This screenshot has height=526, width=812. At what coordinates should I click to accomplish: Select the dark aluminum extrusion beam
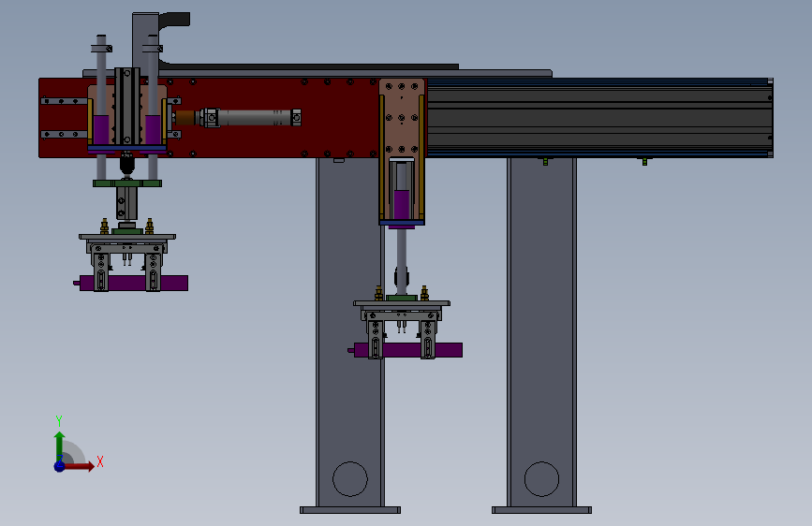click(x=599, y=118)
